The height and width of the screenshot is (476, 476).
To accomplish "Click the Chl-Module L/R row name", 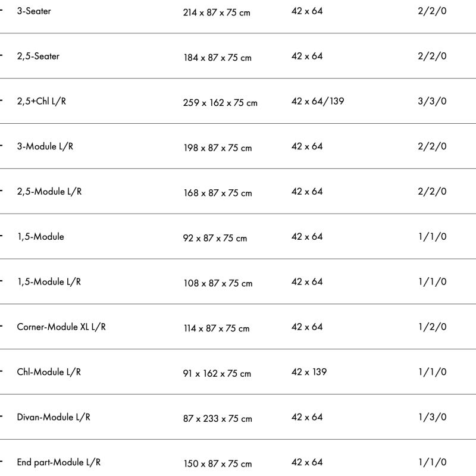I will (x=49, y=372).
